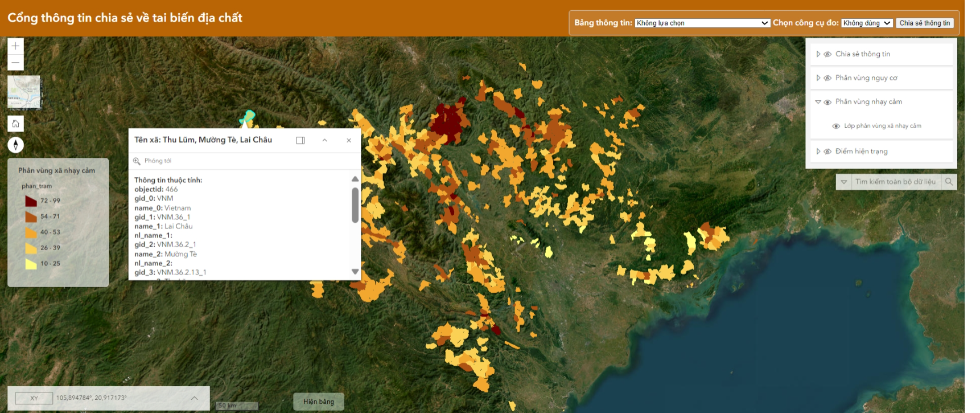980x413 pixels.
Task: Click the XY coordinate format button
Action: (x=34, y=398)
